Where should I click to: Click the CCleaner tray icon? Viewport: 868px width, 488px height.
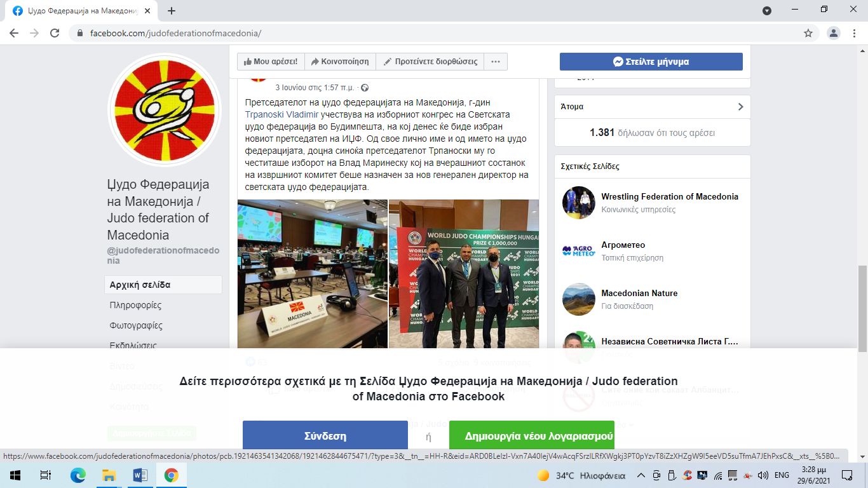tap(687, 475)
